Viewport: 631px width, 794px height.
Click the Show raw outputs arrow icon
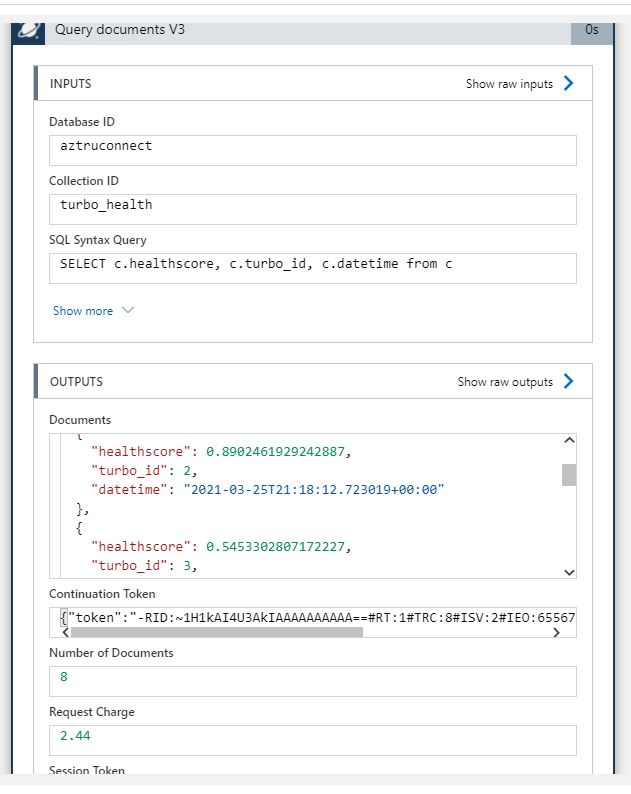[569, 381]
